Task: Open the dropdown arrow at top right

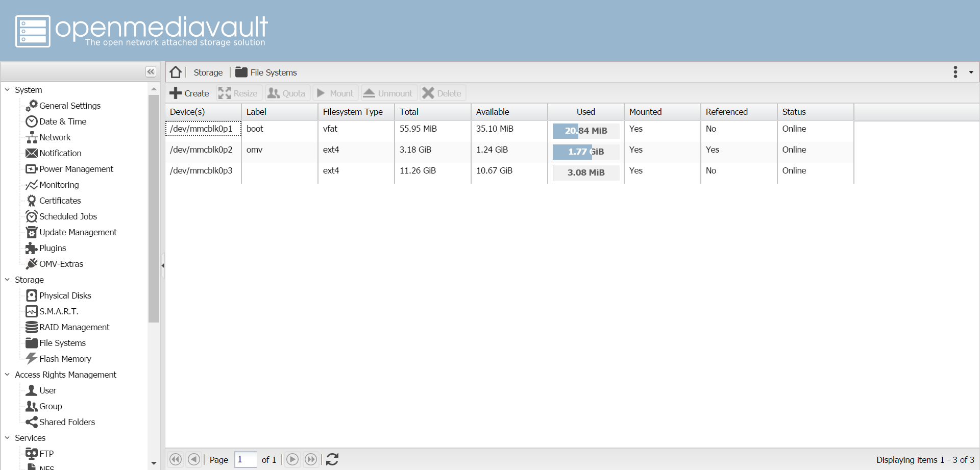Action: tap(971, 72)
